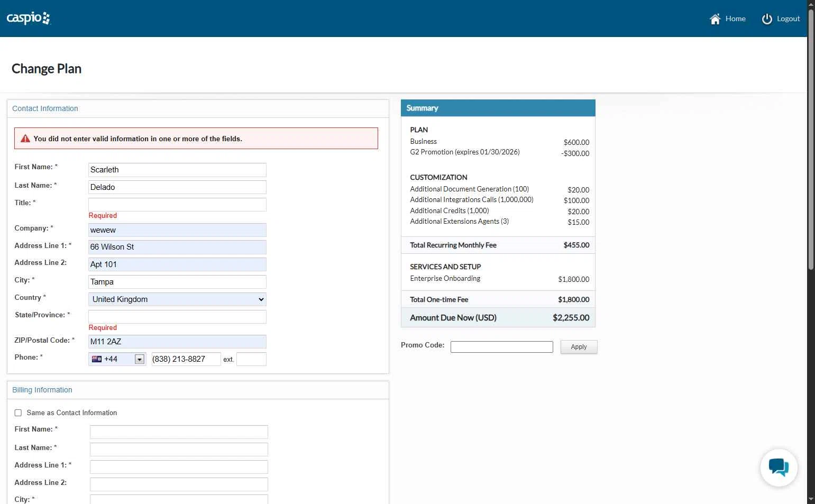815x504 pixels.
Task: Click 'Enterprise Onboarding' line item
Action: tap(445, 279)
